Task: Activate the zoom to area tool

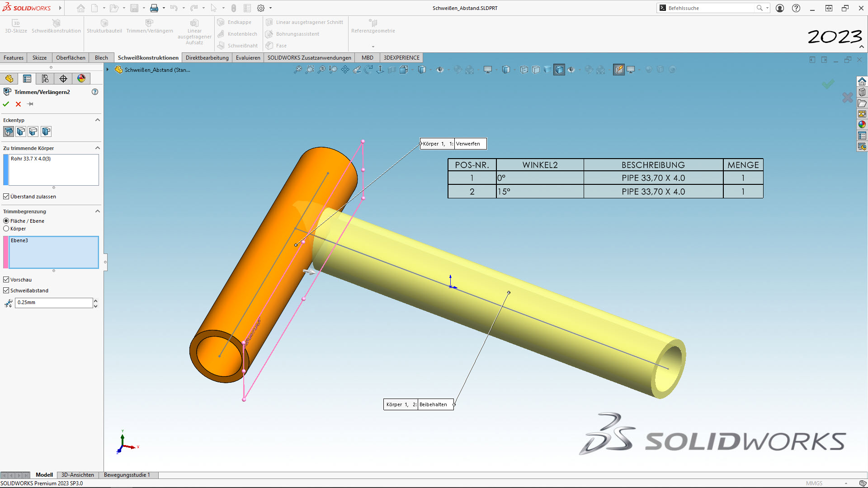Action: (310, 70)
